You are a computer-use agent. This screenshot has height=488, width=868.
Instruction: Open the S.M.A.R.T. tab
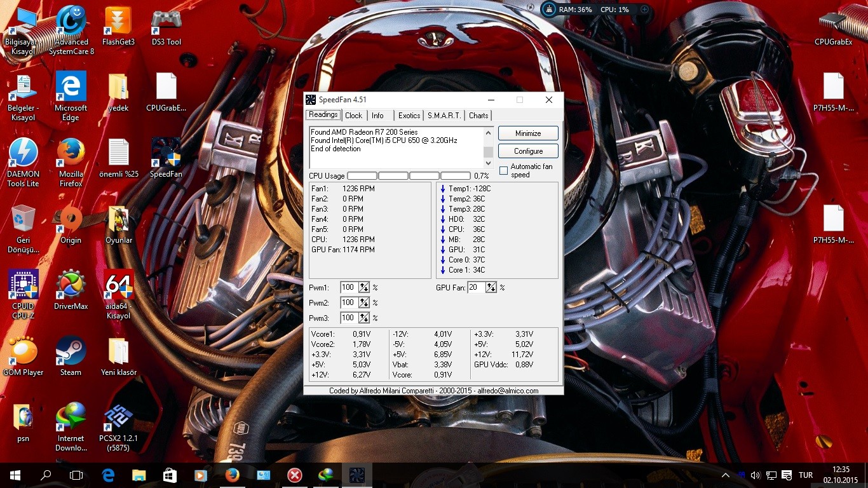(444, 116)
